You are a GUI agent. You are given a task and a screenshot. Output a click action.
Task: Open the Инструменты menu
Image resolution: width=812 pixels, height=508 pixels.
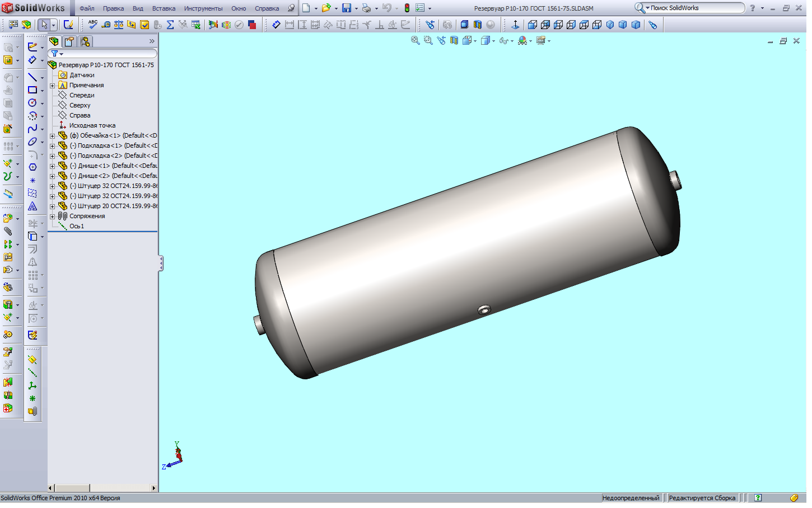click(x=203, y=8)
